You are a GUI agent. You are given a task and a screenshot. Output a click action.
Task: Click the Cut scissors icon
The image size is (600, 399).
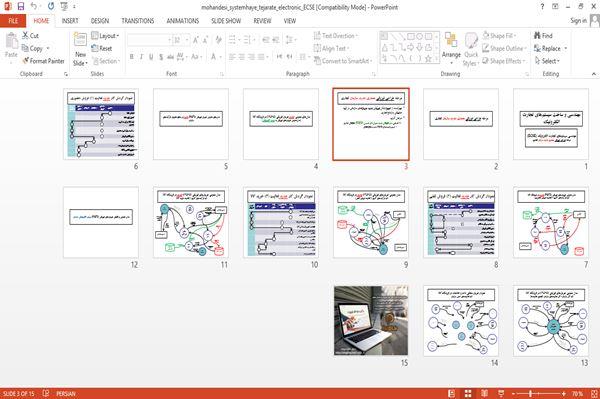[x=26, y=36]
